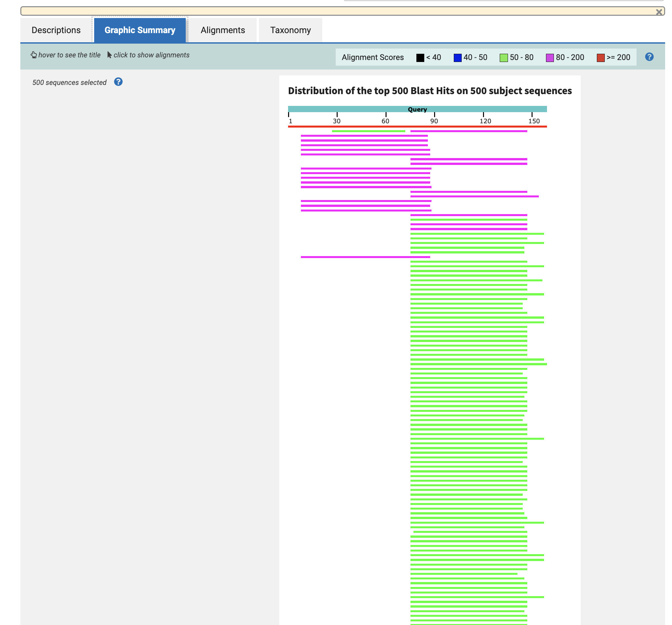This screenshot has width=672, height=625.
Task: Select the Taxonomy tab
Action: (290, 30)
